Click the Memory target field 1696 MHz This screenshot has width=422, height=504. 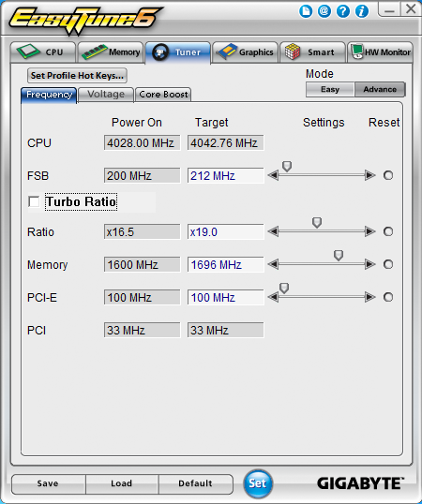pos(225,264)
